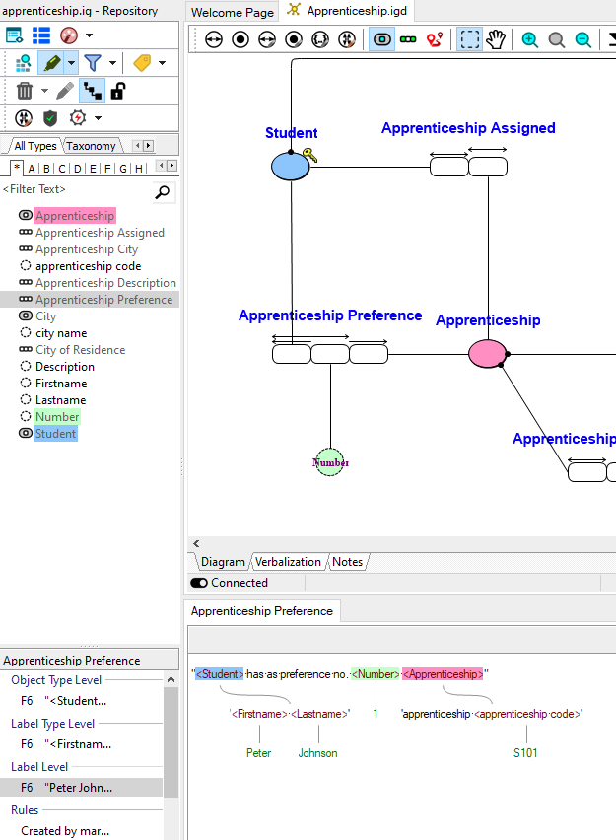This screenshot has height=840, width=616.
Task: Click the pink Apprenticeship object ellipse
Action: (x=487, y=353)
